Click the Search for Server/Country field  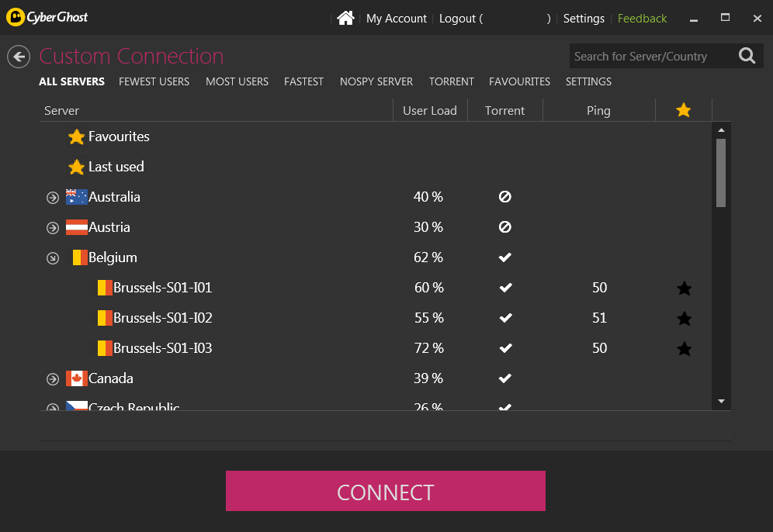point(650,56)
